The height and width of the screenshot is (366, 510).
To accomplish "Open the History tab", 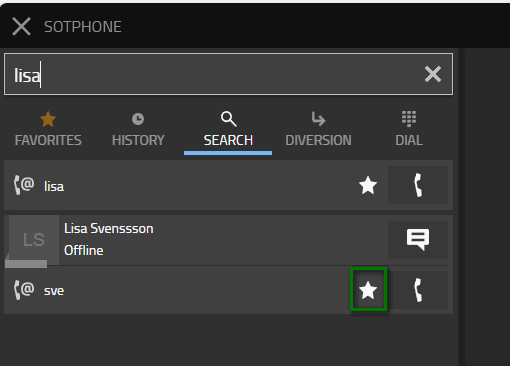I will (138, 129).
